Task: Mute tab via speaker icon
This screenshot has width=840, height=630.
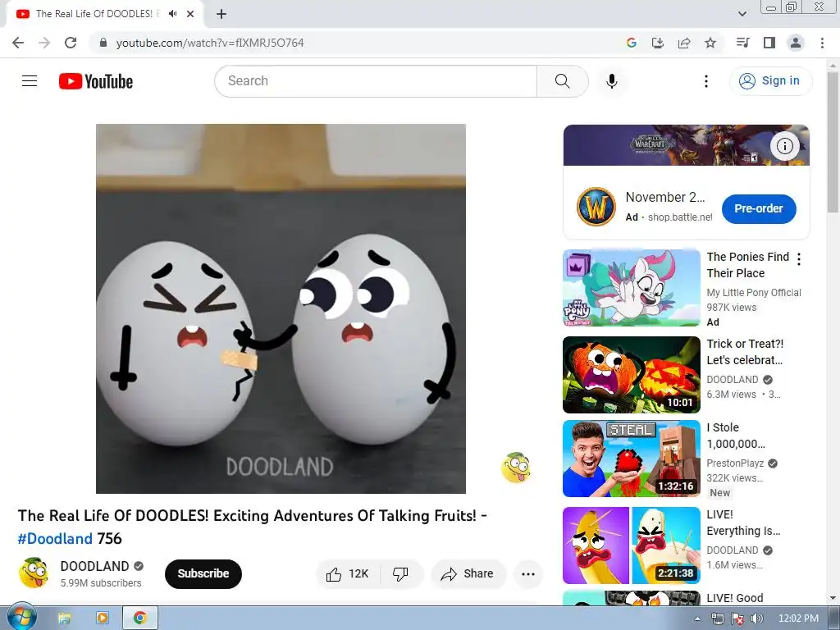Action: click(x=172, y=14)
